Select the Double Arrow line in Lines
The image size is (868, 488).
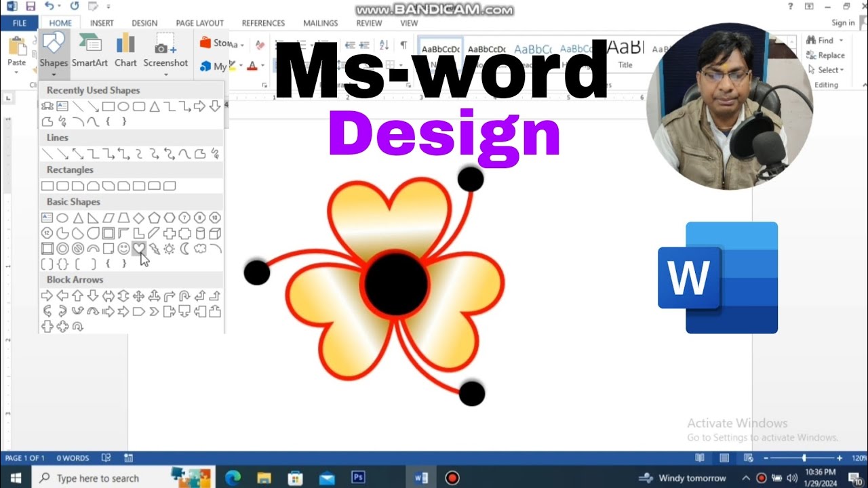(77, 154)
